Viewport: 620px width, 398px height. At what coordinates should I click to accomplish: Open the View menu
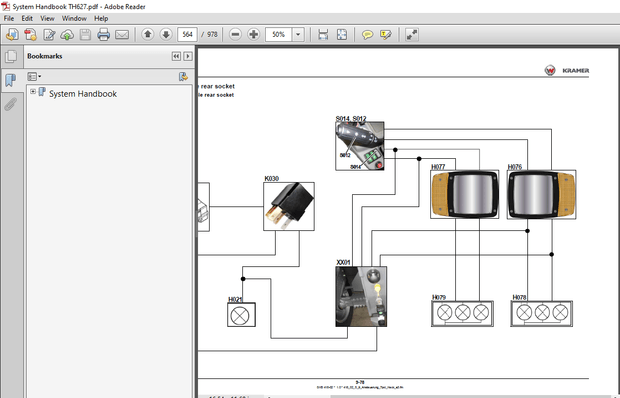click(47, 18)
